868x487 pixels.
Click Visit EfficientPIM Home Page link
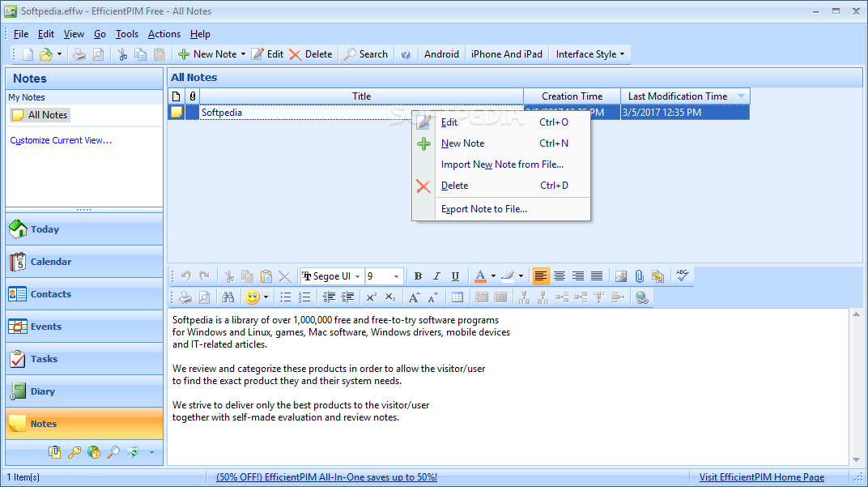point(762,477)
